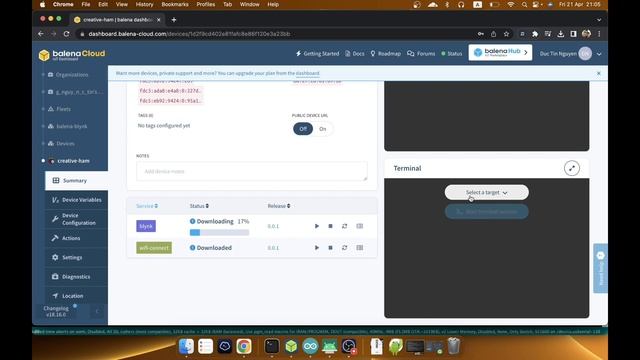Restart the blynk service
The height and width of the screenshot is (360, 640).
pos(344,226)
